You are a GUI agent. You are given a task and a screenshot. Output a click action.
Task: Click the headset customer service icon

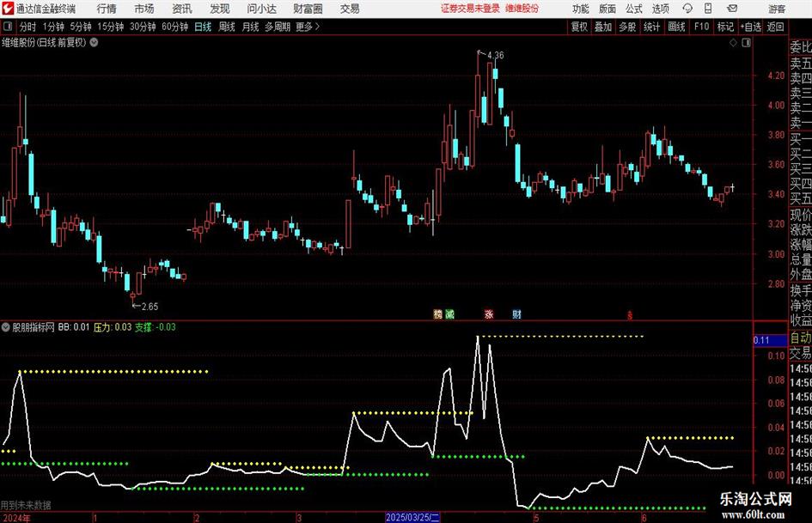click(687, 9)
